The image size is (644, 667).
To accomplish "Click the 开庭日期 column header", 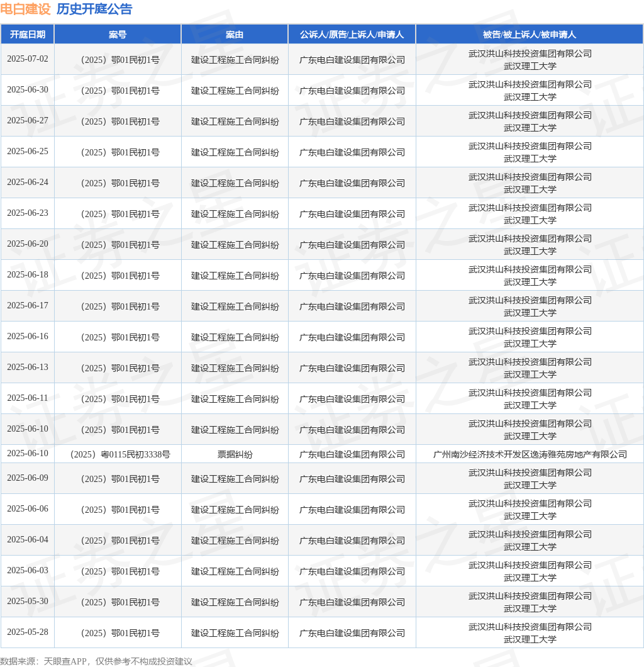I will [x=28, y=35].
